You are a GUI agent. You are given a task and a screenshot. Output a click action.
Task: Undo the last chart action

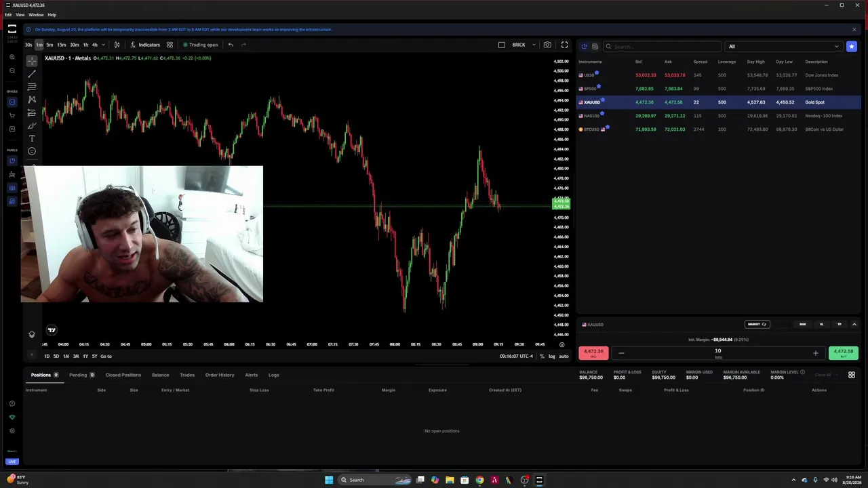(231, 45)
